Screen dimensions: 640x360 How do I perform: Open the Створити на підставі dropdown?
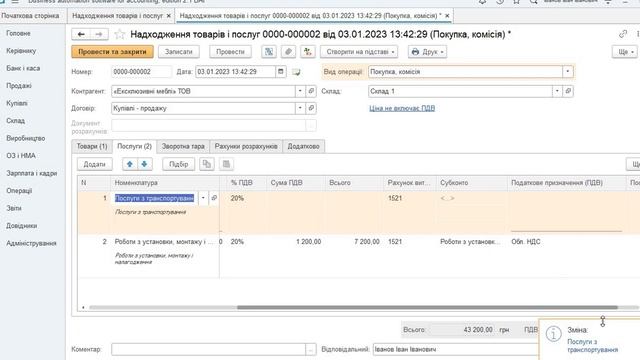[359, 52]
